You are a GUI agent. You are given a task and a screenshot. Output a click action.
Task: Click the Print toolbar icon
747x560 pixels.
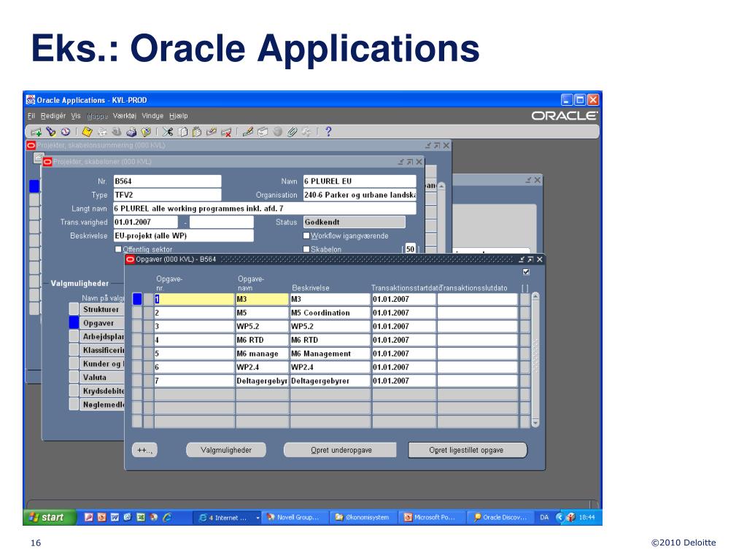(131, 132)
